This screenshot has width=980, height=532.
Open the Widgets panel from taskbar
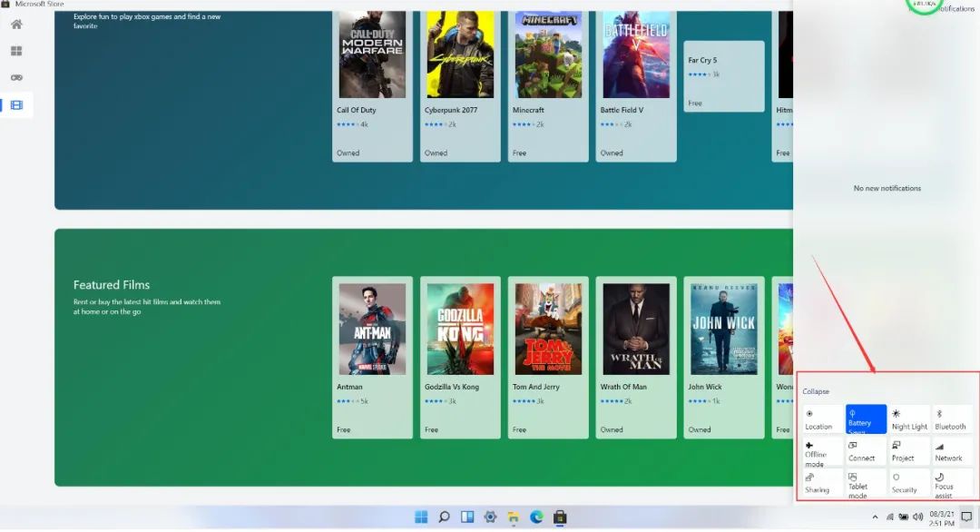[467, 517]
